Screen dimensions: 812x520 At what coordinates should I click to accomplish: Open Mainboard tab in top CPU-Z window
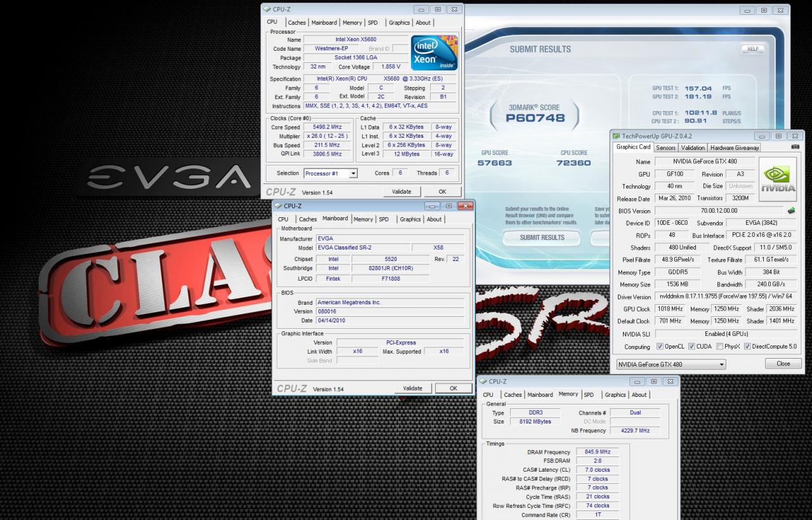(324, 23)
